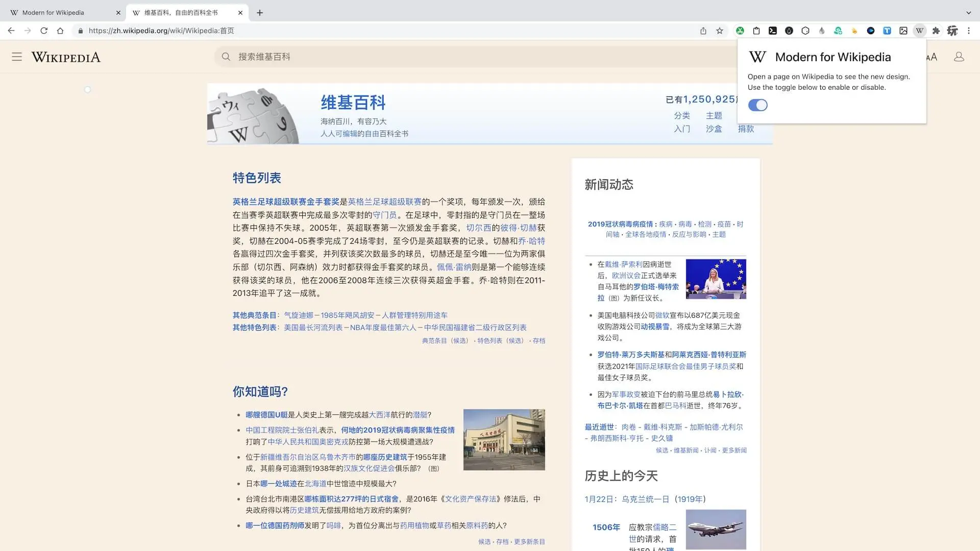Open the 动视暴雪 link
This screenshot has height=551, width=980.
pyautogui.click(x=655, y=327)
